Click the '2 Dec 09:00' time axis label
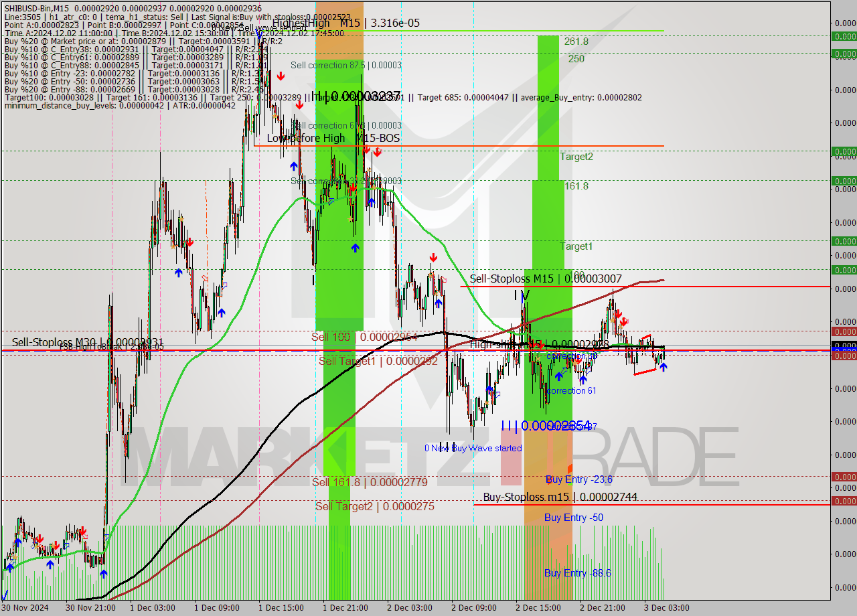 click(x=474, y=608)
